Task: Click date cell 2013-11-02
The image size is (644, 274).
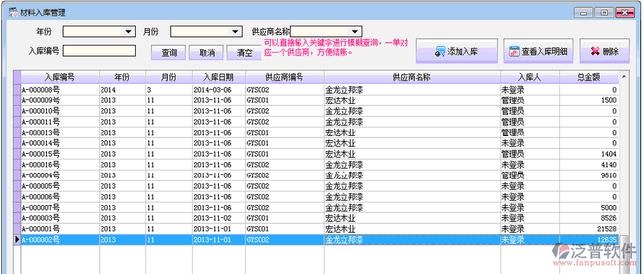Action: click(219, 218)
